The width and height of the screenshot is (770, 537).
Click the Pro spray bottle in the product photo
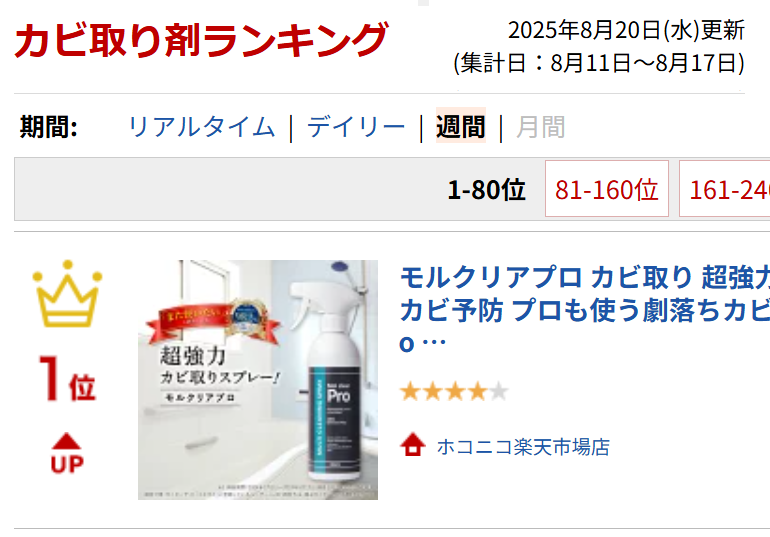point(332,376)
